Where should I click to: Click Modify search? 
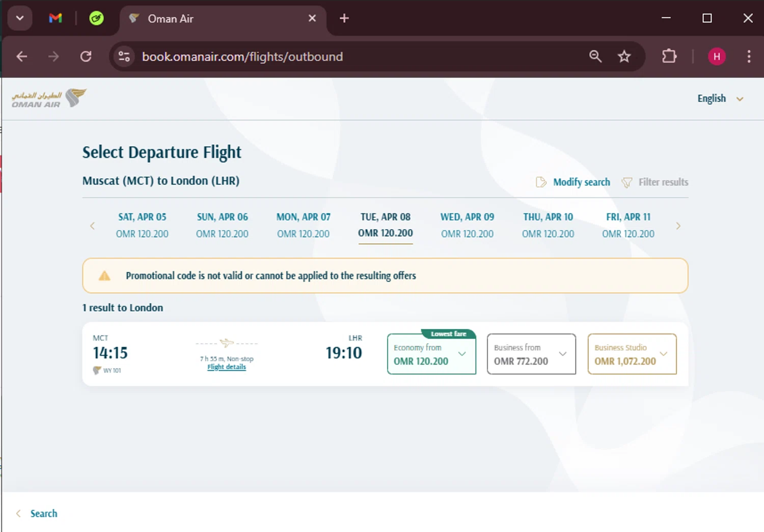pos(581,182)
